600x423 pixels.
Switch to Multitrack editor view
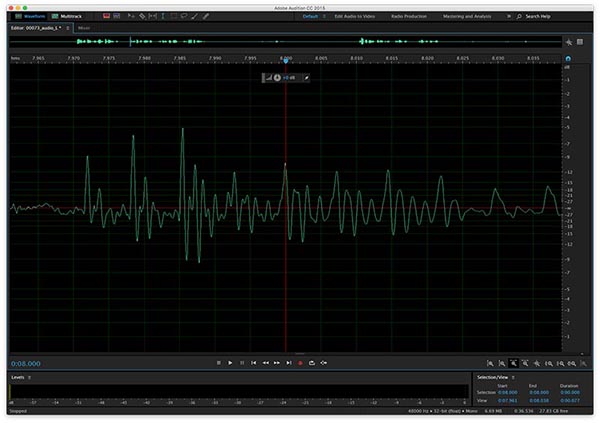pos(71,17)
